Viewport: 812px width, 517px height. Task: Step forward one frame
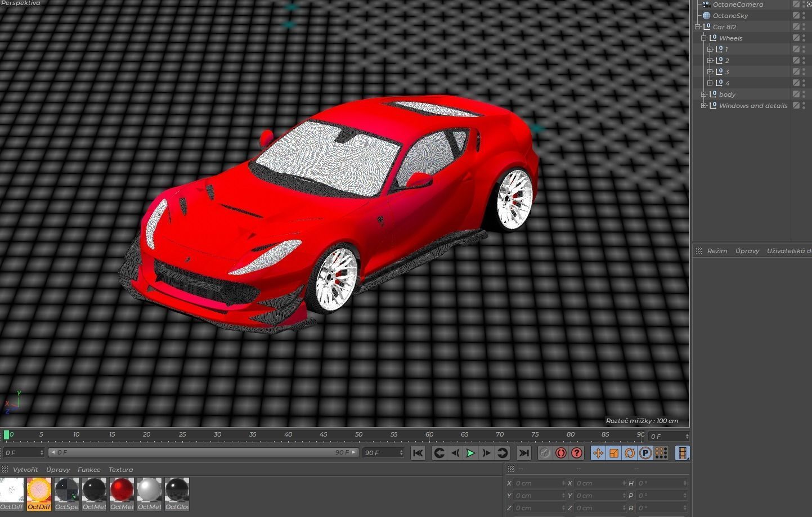coord(487,453)
